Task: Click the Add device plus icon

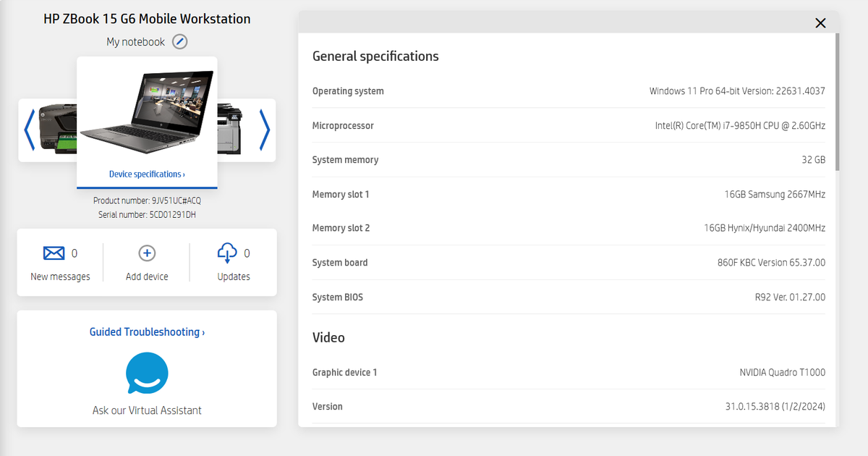Action: (147, 253)
